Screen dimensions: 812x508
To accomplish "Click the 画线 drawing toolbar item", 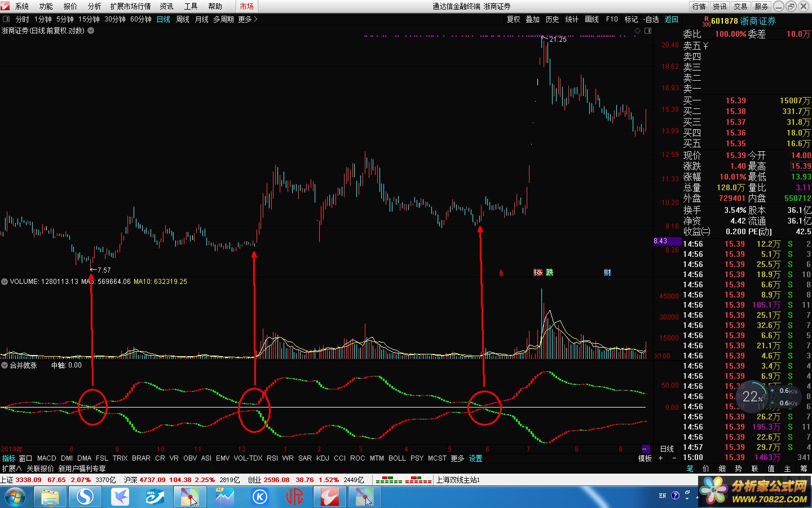I will click(x=592, y=19).
